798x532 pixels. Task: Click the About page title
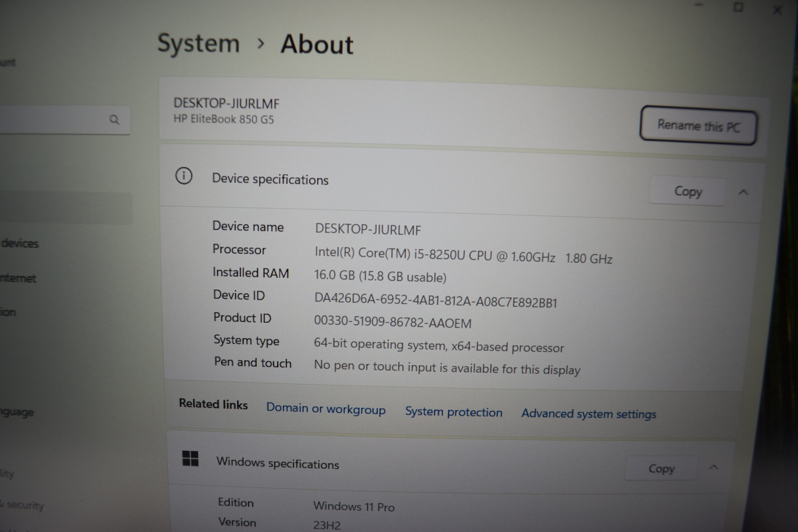coord(317,45)
